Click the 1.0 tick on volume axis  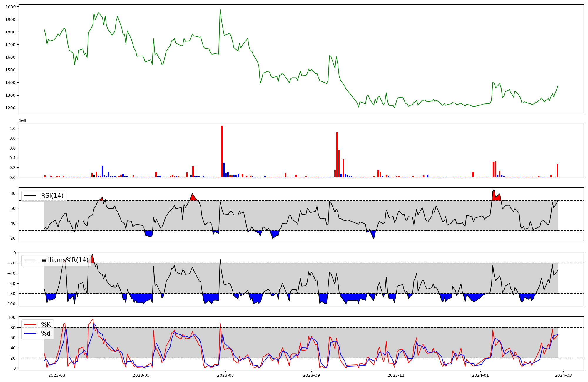tap(12, 128)
